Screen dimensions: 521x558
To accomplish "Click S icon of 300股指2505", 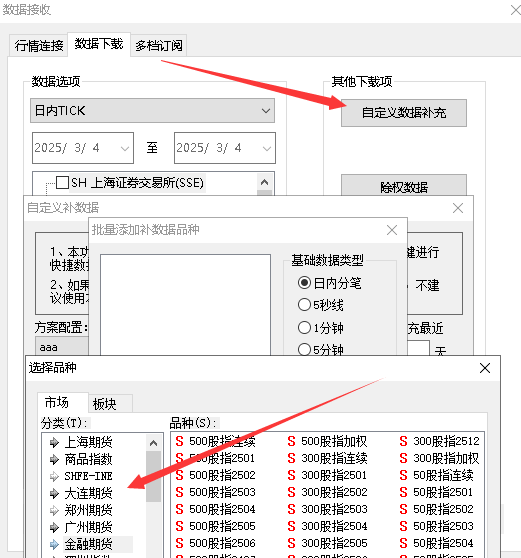I will [x=291, y=543].
